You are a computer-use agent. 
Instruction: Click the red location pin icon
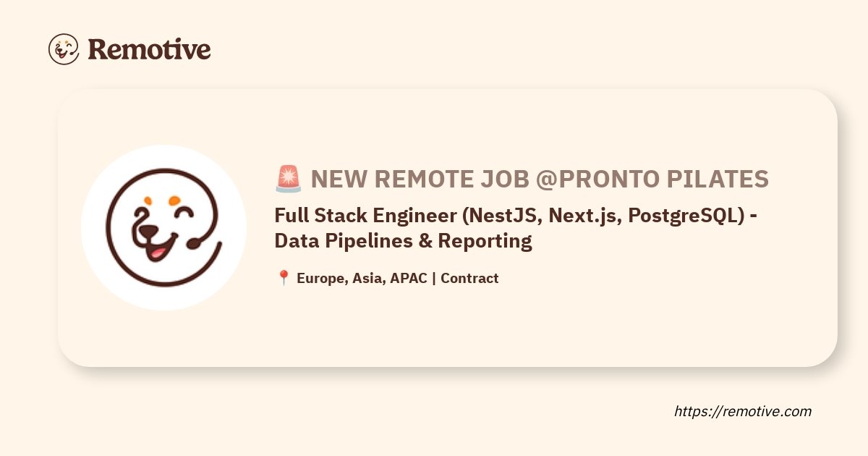coord(284,278)
